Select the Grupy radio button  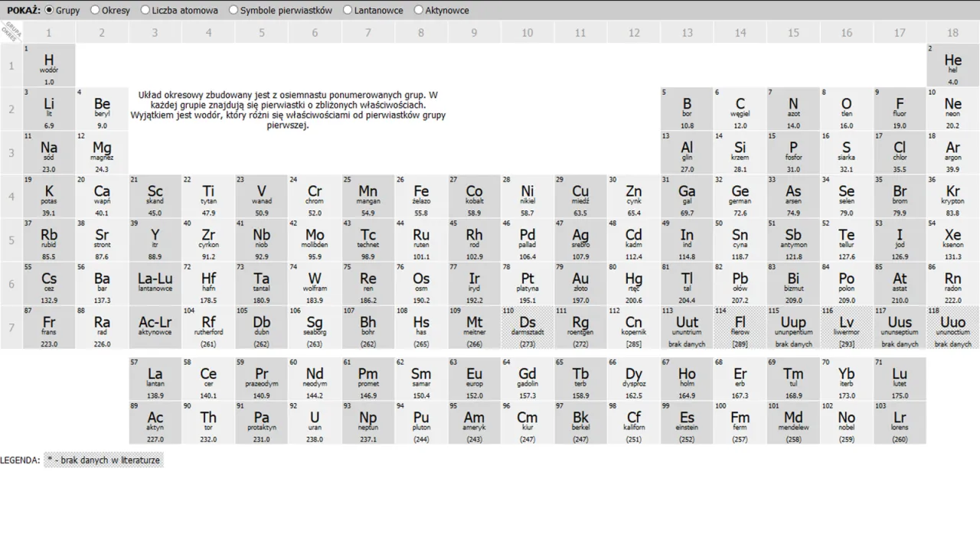tap(50, 10)
